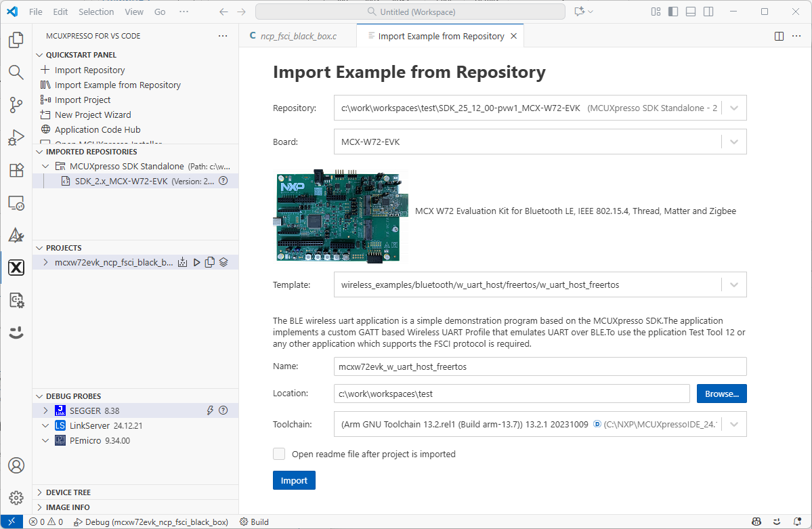Open the Extensions view icon

pos(16,170)
